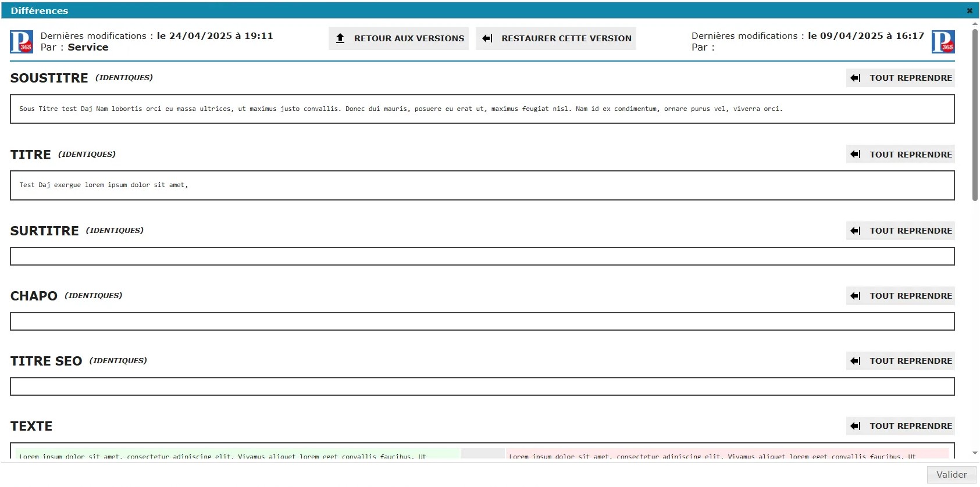This screenshot has width=980, height=487.
Task: Click the arrow icon in SURTITRE's Tout reprendre
Action: (x=855, y=231)
